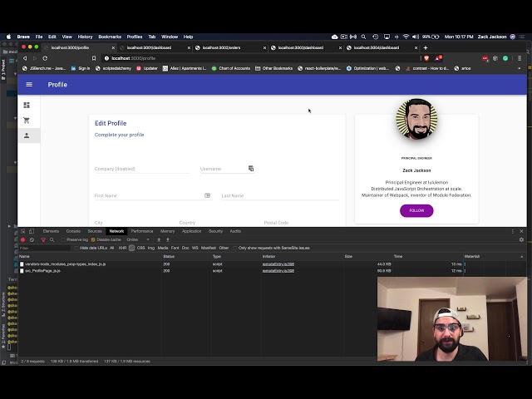
Task: Select the profile person icon in sidebar
Action: coord(27,135)
